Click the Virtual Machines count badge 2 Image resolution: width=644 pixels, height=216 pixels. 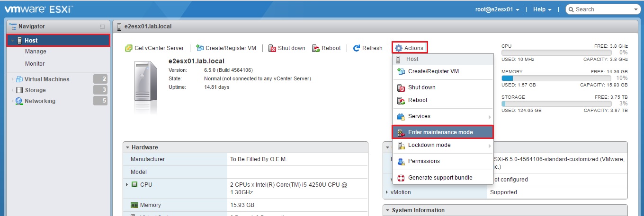[100, 79]
